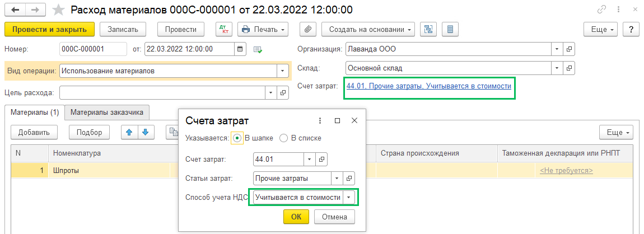Open the help question mark button
The image size is (644, 234).
point(631,29)
